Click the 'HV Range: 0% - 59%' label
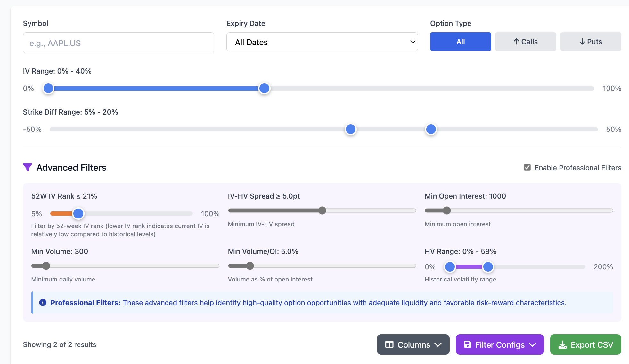This screenshot has height=364, width=629. coord(461,251)
